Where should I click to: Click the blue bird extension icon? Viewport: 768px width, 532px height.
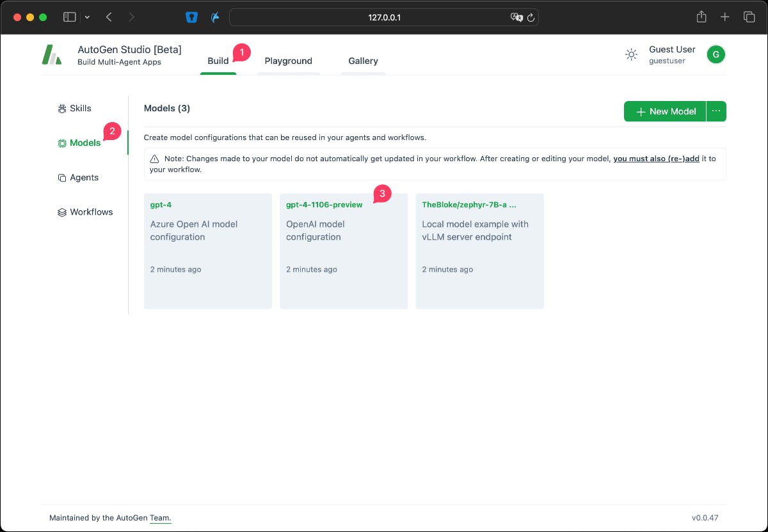[216, 17]
